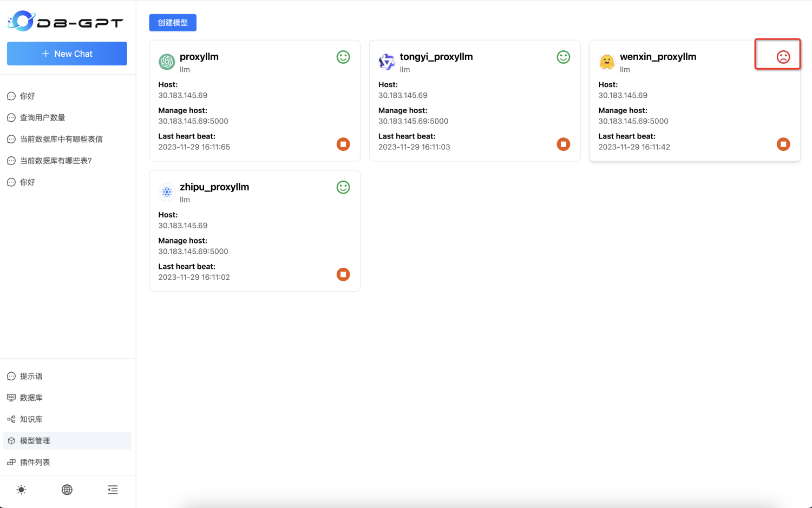
Task: Stop the zhipu_proxyllm model
Action: pyautogui.click(x=343, y=275)
